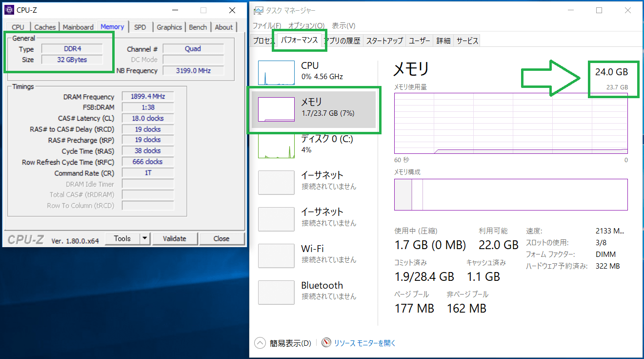The image size is (644, 359).
Task: Click the キャッシュ済み 1.1 GB value
Action: (x=483, y=277)
